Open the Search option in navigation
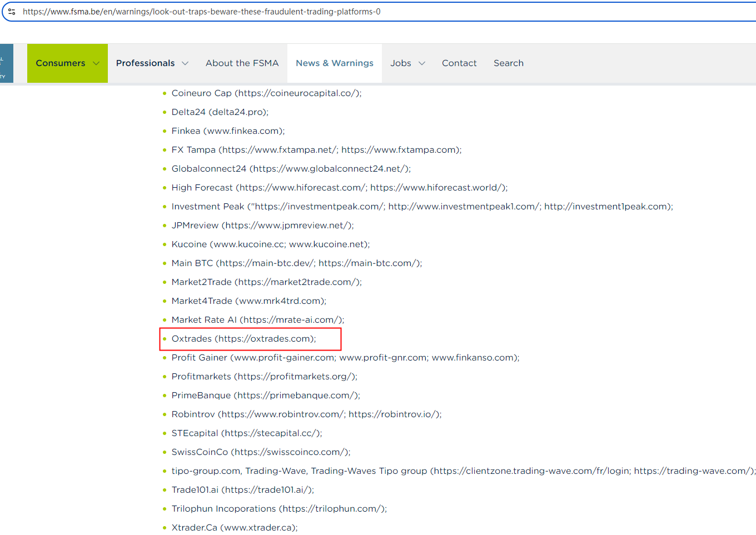The height and width of the screenshot is (535, 756). pos(508,63)
